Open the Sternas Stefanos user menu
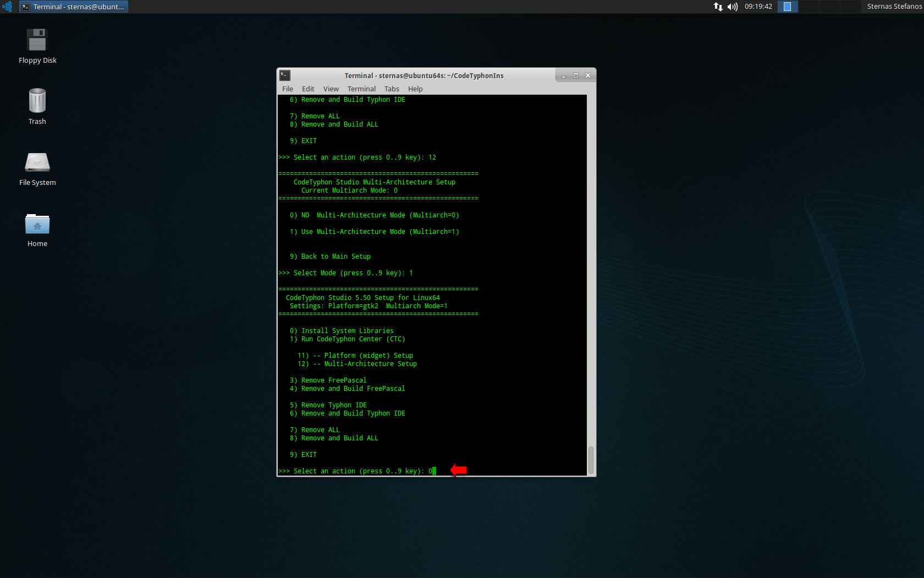The image size is (924, 578). click(894, 7)
